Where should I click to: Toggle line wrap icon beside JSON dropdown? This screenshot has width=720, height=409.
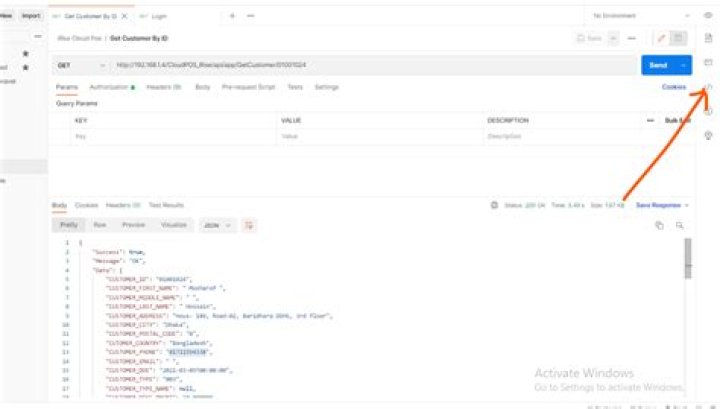coord(249,225)
